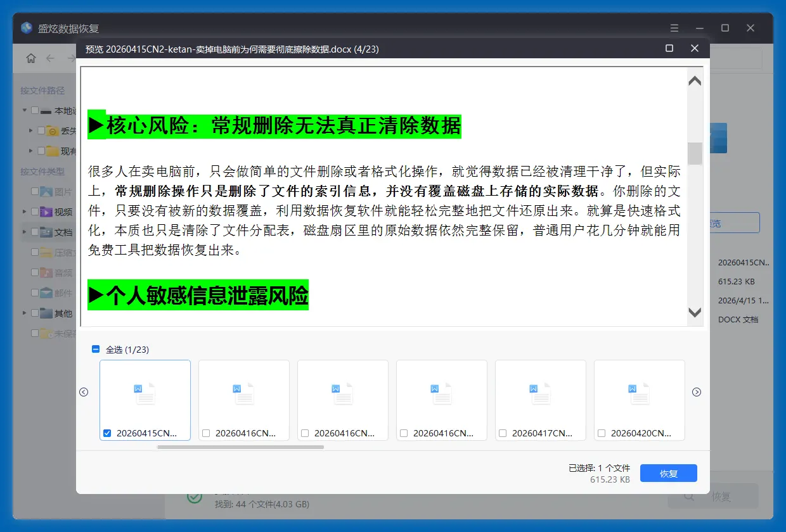
Task: Toggle the 全选 select-all checkbox
Action: [96, 349]
